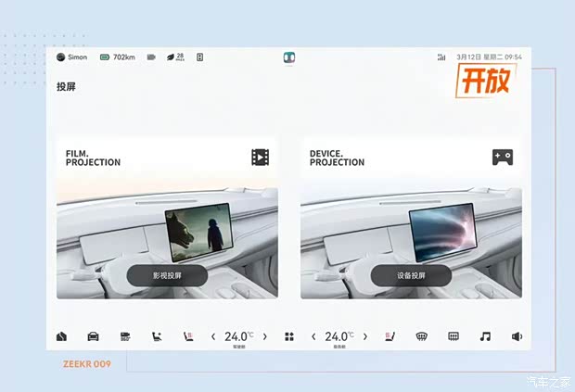Open vehicle settings car icon

[93, 336]
